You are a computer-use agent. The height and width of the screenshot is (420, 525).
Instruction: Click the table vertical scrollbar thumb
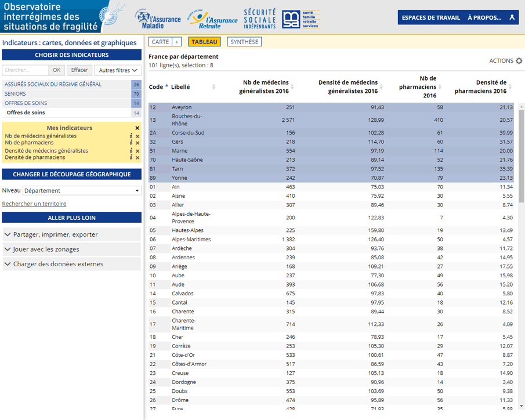pyautogui.click(x=522, y=156)
